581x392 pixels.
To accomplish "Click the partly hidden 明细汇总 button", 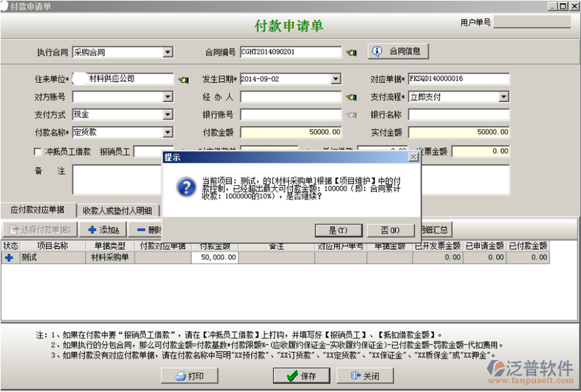I will [436, 230].
